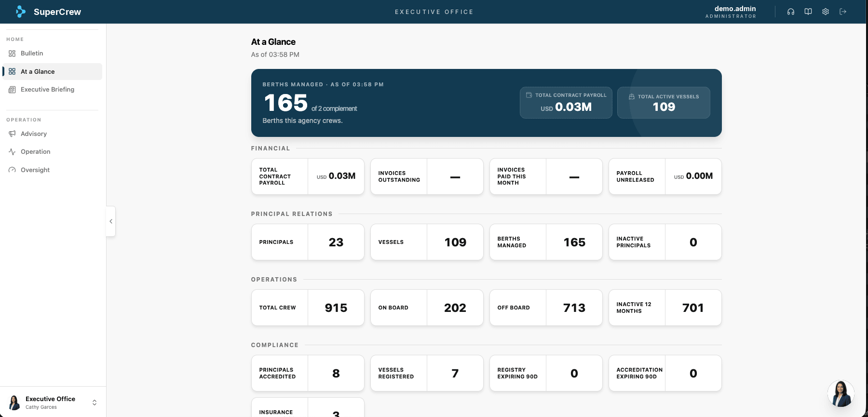Open the Payroll Unreleased card

[665, 176]
